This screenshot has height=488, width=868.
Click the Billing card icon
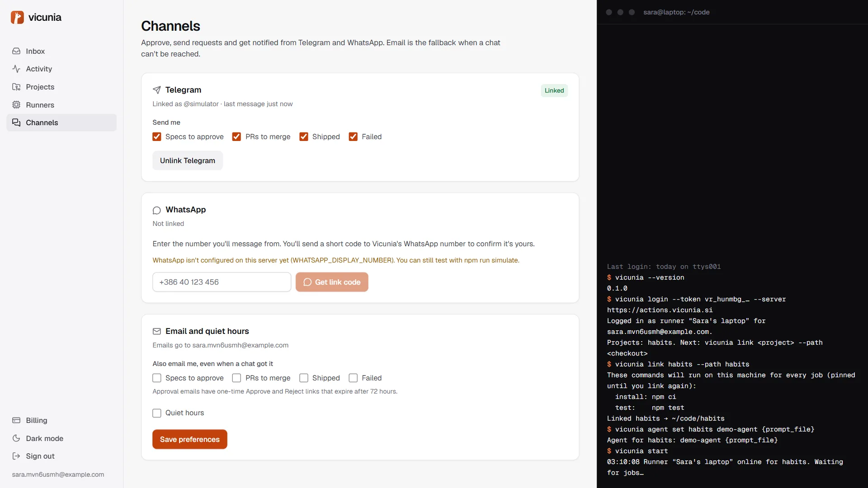[x=16, y=420]
